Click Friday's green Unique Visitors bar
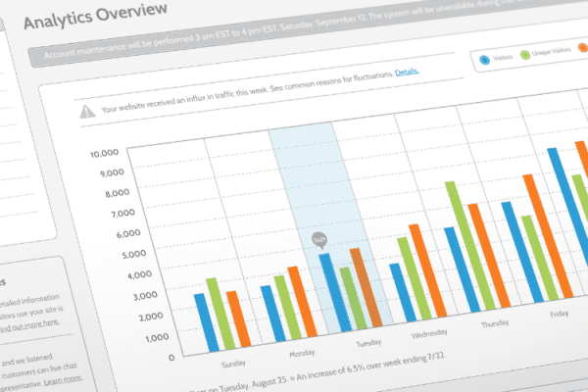The width and height of the screenshot is (588, 392). 540,258
